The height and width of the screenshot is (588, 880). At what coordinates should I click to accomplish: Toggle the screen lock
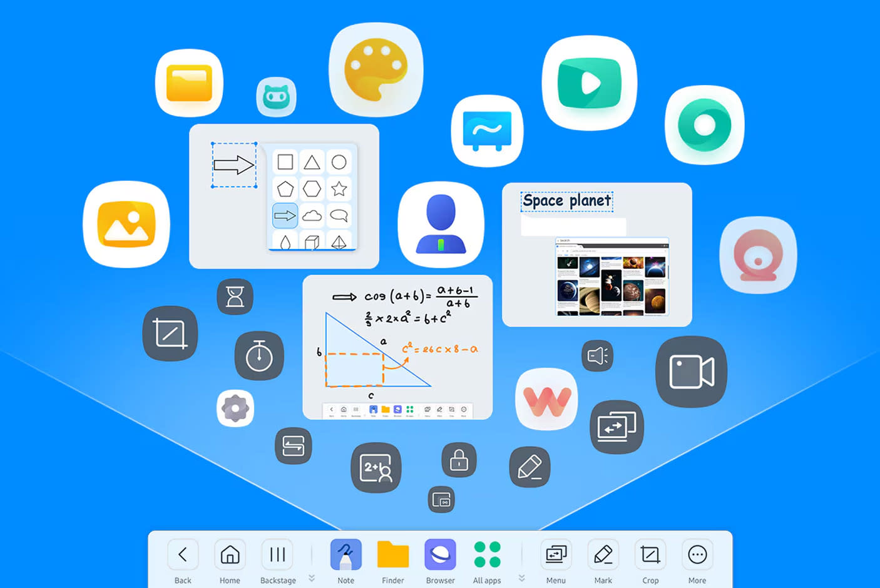coord(458,460)
